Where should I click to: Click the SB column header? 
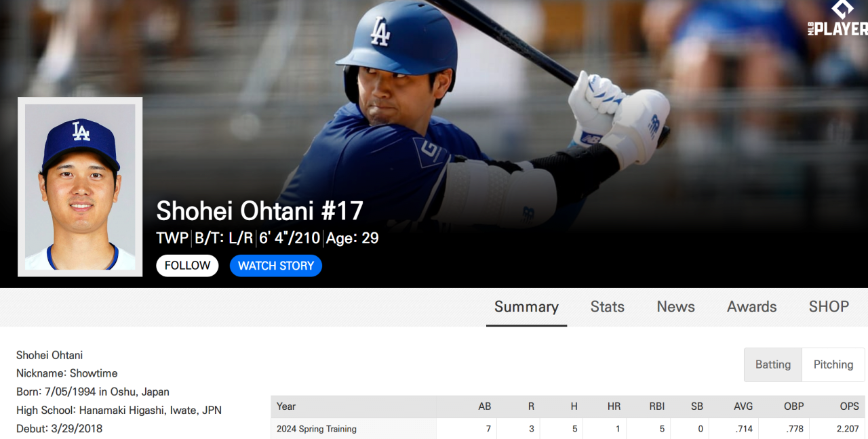pyautogui.click(x=696, y=406)
